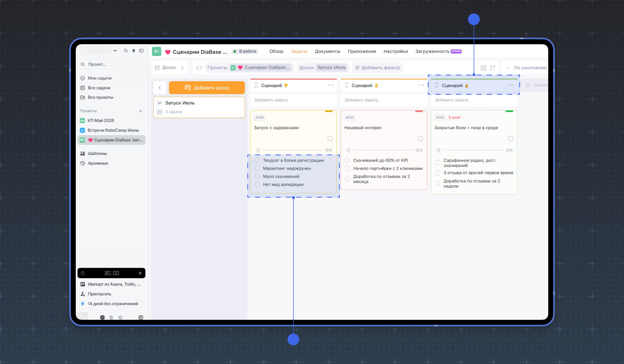Click subtasks icon on Закрытые боли card
Image resolution: width=624 pixels, height=364 pixels.
tap(438, 150)
